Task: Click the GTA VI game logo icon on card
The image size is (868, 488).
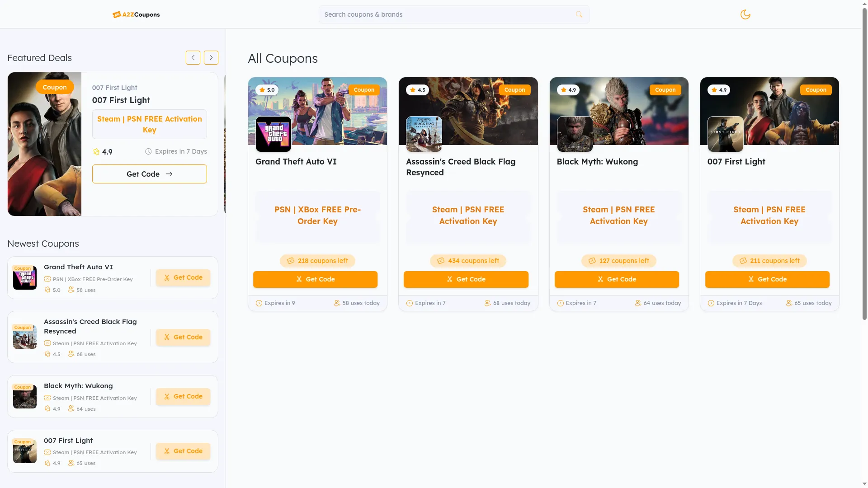Action: click(x=274, y=134)
